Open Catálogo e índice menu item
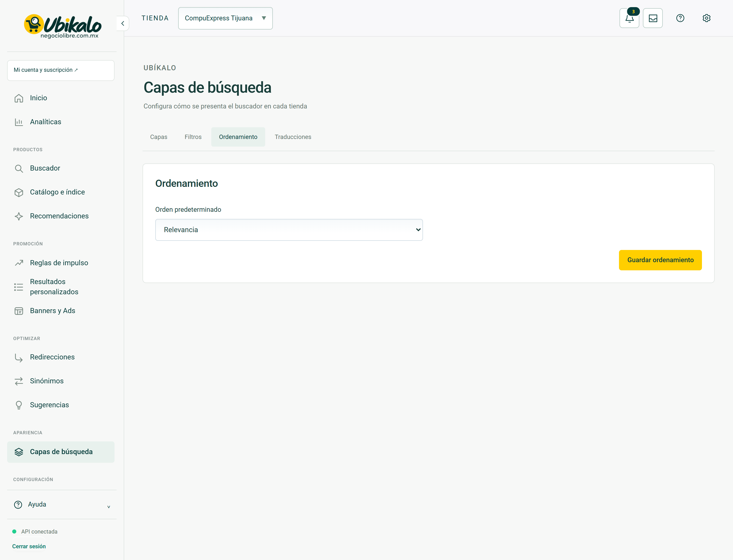The height and width of the screenshot is (560, 733). 61,192
